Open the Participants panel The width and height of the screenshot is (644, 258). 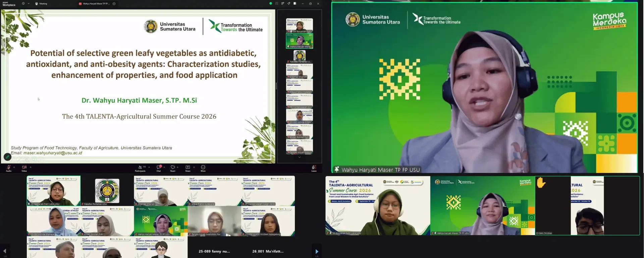coord(140,168)
